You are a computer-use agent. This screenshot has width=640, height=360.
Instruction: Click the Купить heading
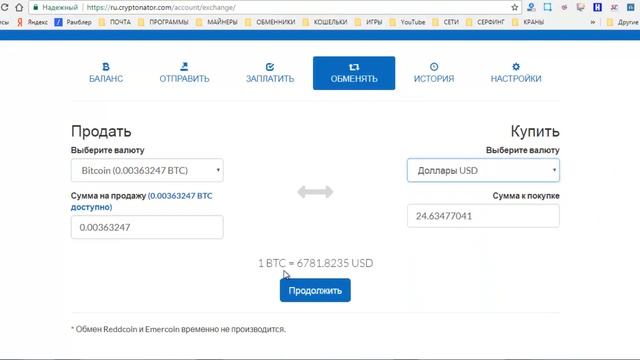[535, 131]
